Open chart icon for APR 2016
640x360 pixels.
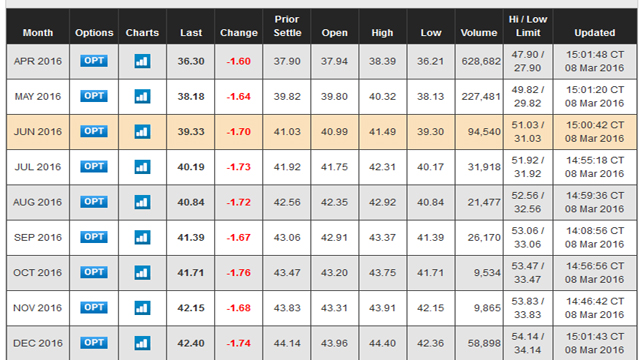coord(142,61)
